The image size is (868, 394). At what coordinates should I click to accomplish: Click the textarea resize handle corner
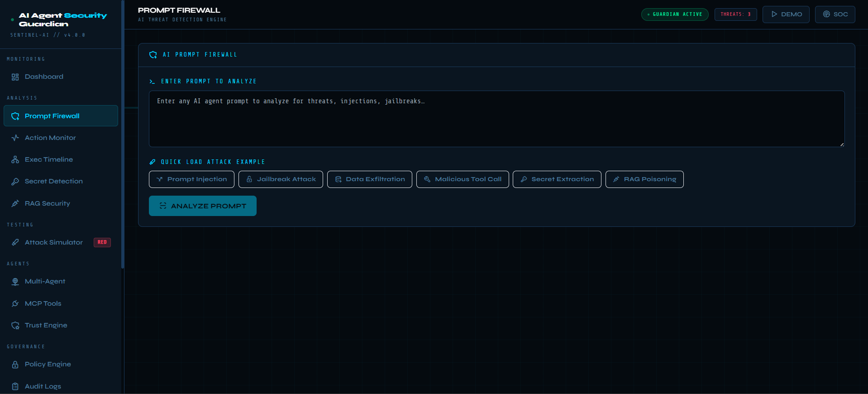842,144
